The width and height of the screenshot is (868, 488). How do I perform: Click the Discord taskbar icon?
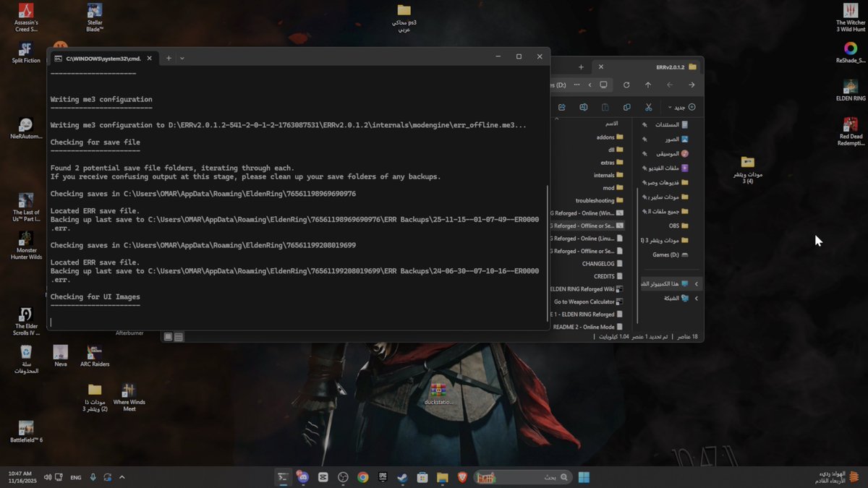(303, 477)
